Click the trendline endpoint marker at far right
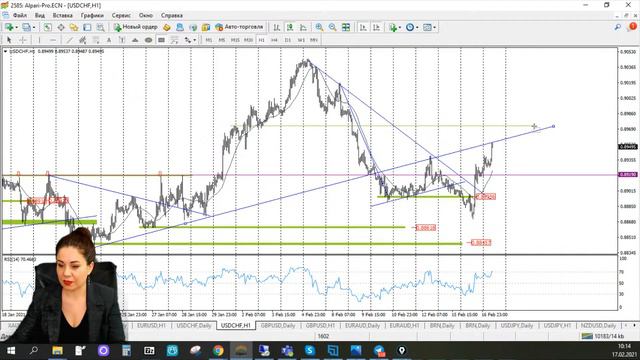 point(553,126)
